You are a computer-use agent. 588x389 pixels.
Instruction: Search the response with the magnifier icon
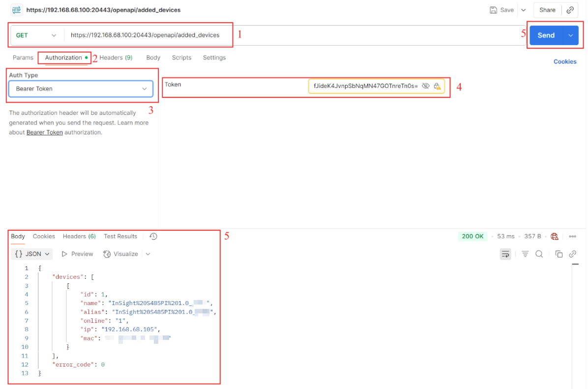pyautogui.click(x=539, y=254)
